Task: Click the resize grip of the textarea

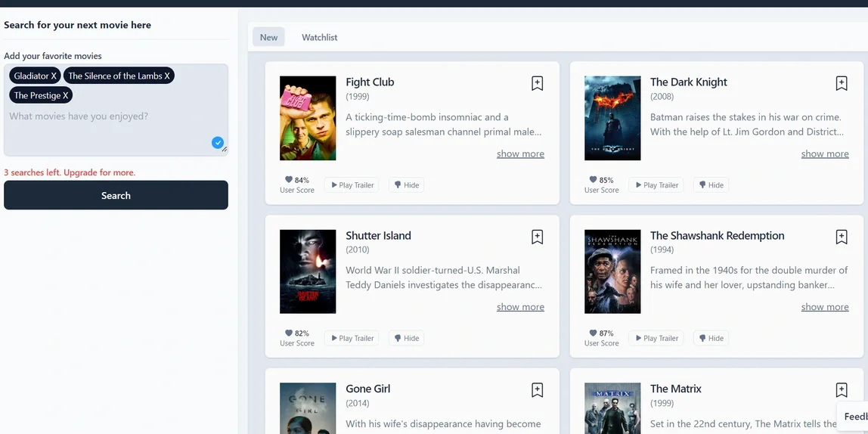Action: (x=225, y=149)
